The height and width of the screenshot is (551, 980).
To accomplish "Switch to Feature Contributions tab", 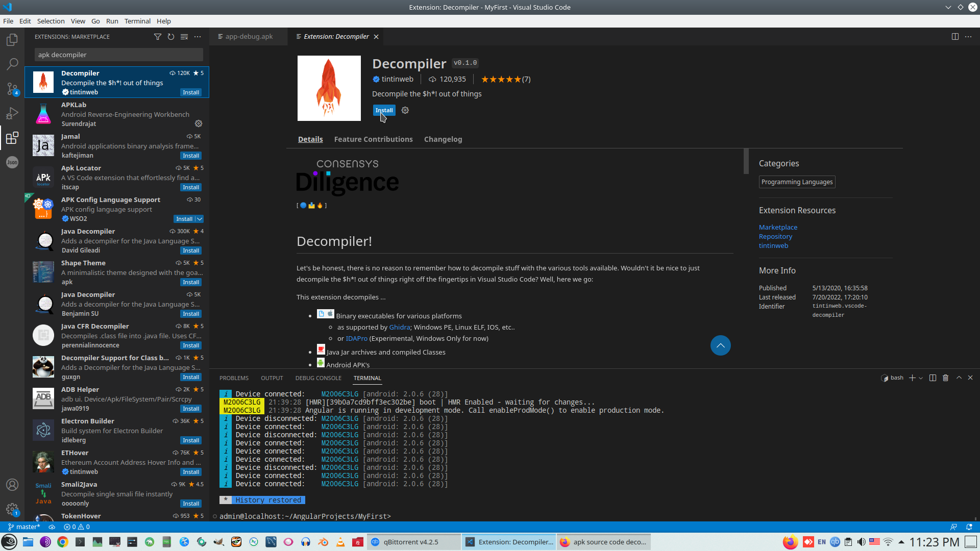I will pyautogui.click(x=373, y=139).
